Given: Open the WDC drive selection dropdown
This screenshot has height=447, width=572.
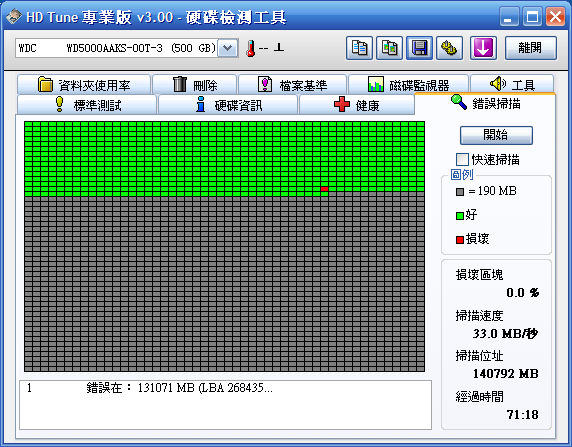Looking at the screenshot, I should coord(228,48).
